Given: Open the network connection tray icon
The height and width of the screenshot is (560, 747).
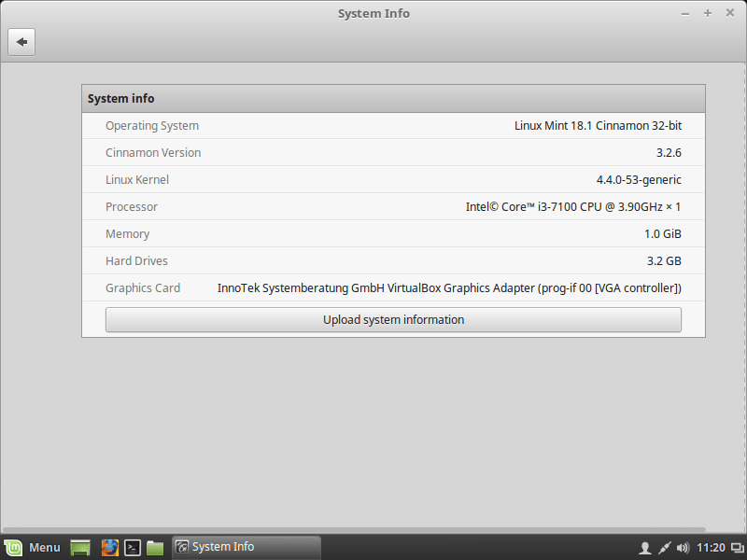Looking at the screenshot, I should point(664,548).
